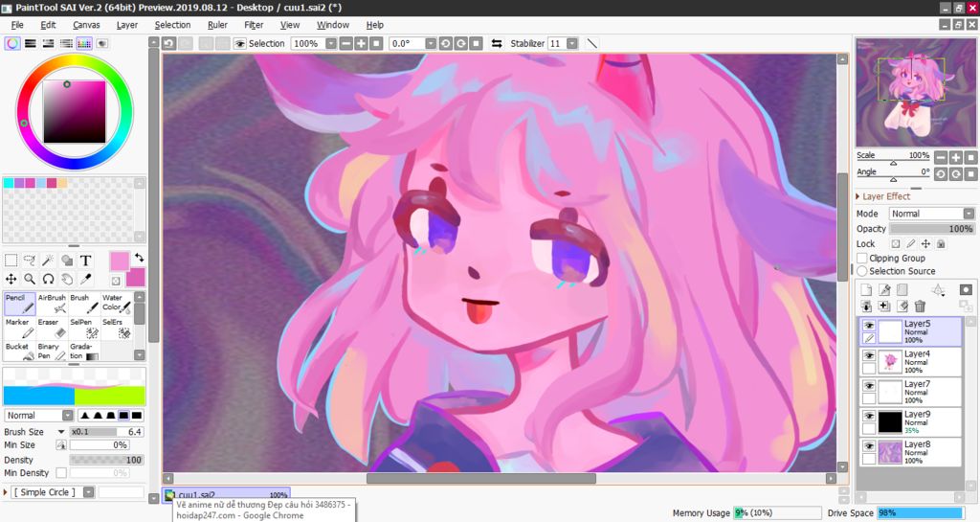Toggle the color wheel panel
The image size is (980, 522).
[11, 43]
